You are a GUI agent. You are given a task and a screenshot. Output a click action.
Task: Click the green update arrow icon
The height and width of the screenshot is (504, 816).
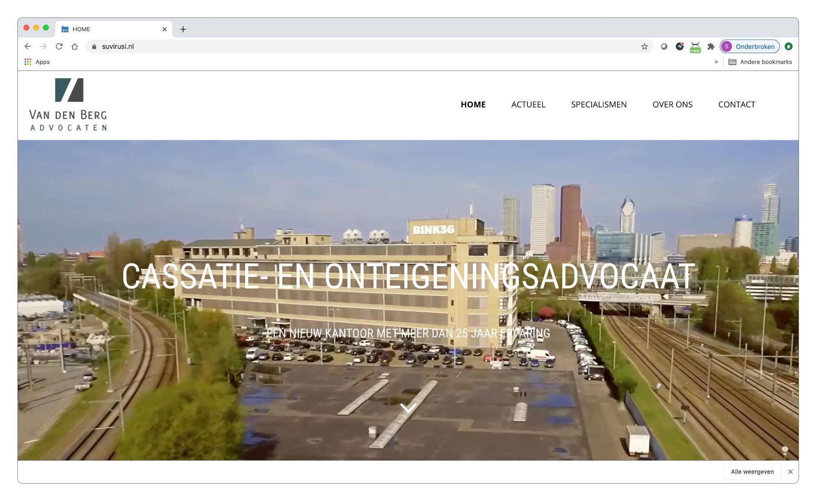[788, 46]
